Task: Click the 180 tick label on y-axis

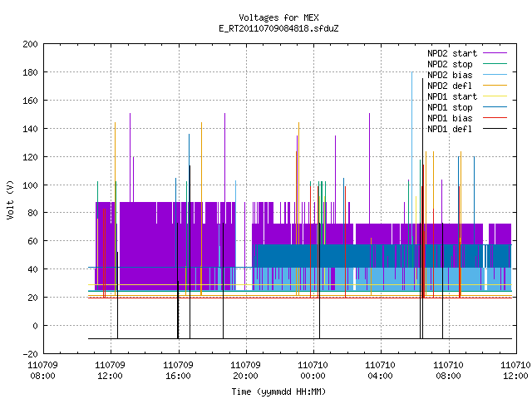Action: coord(30,72)
